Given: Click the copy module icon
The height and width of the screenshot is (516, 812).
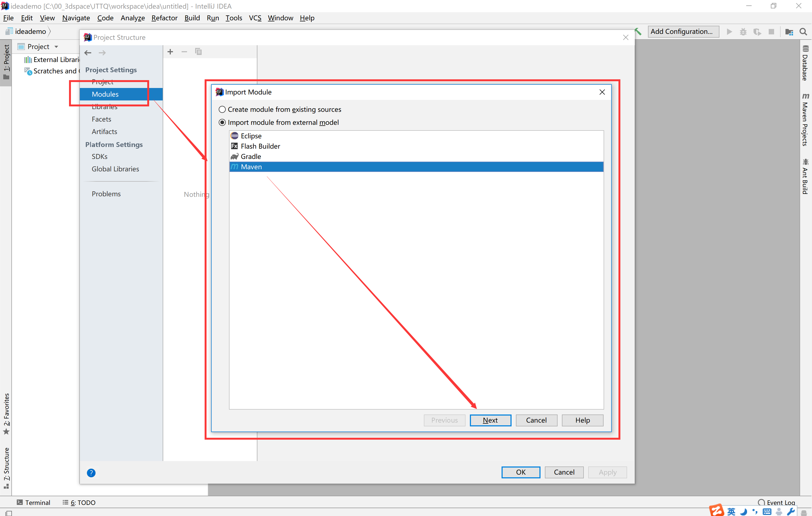Looking at the screenshot, I should (198, 52).
